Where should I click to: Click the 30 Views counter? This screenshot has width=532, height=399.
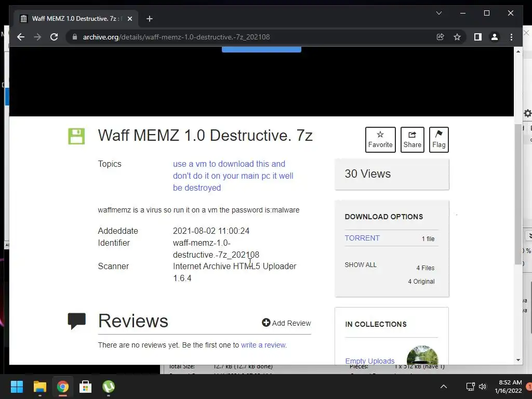click(368, 174)
